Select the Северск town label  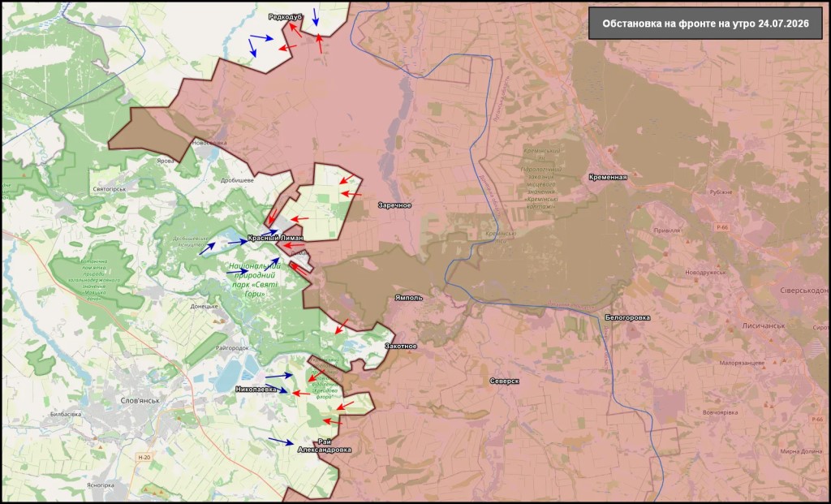click(x=505, y=381)
